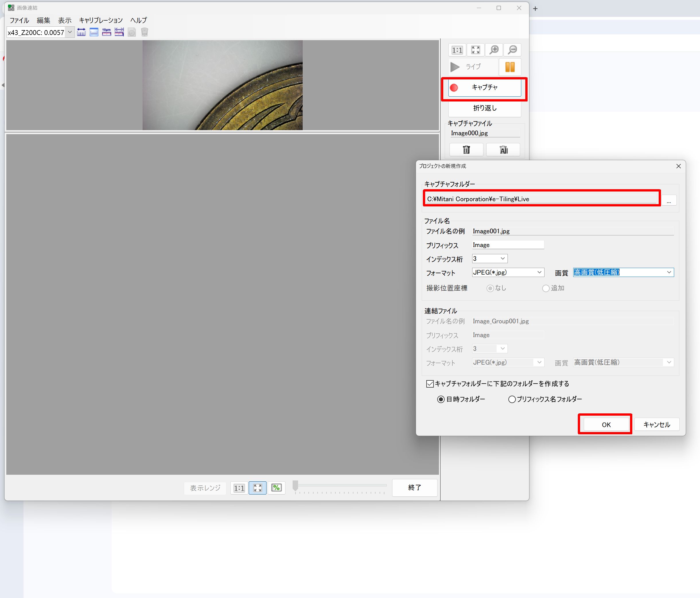Click the 連結ファイル プリフィックス field

(508, 335)
